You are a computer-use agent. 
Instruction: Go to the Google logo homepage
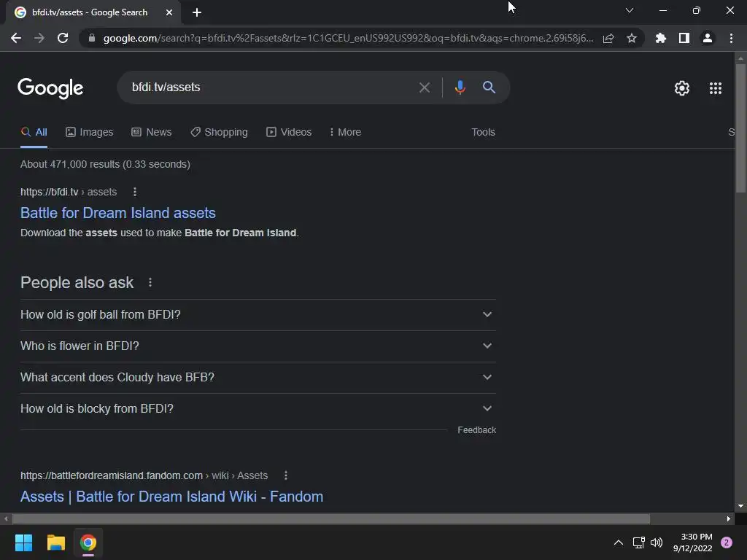[50, 88]
